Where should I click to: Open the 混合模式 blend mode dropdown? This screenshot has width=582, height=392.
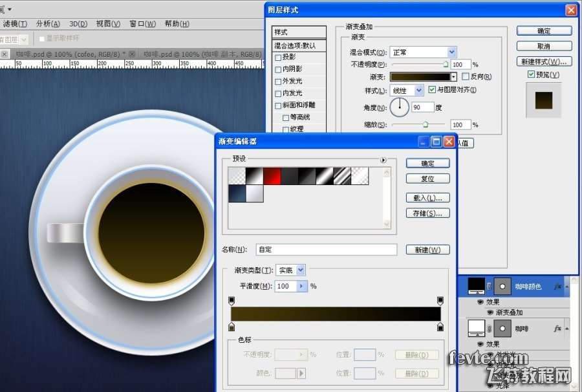(451, 52)
